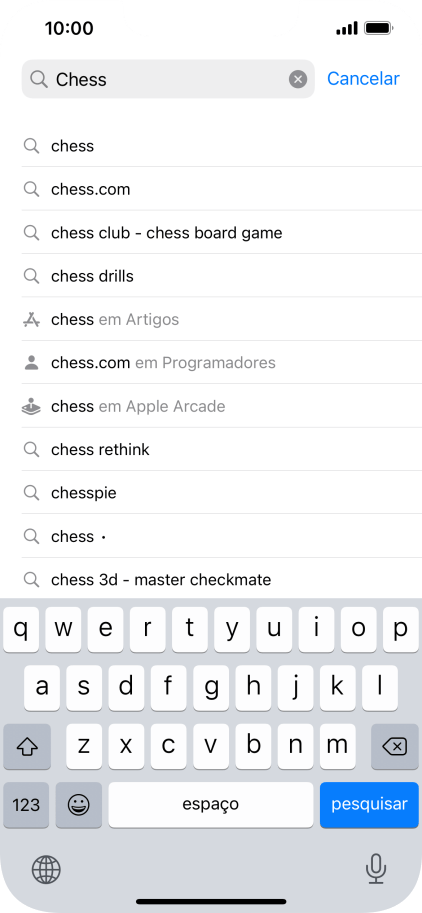This screenshot has height=913, width=422.
Task: Choose the chess drills suggestion
Action: pyautogui.click(x=222, y=276)
